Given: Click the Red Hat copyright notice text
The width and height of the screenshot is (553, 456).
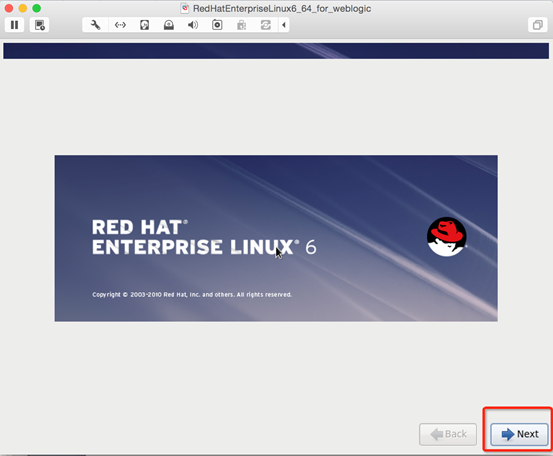Looking at the screenshot, I should (x=192, y=294).
